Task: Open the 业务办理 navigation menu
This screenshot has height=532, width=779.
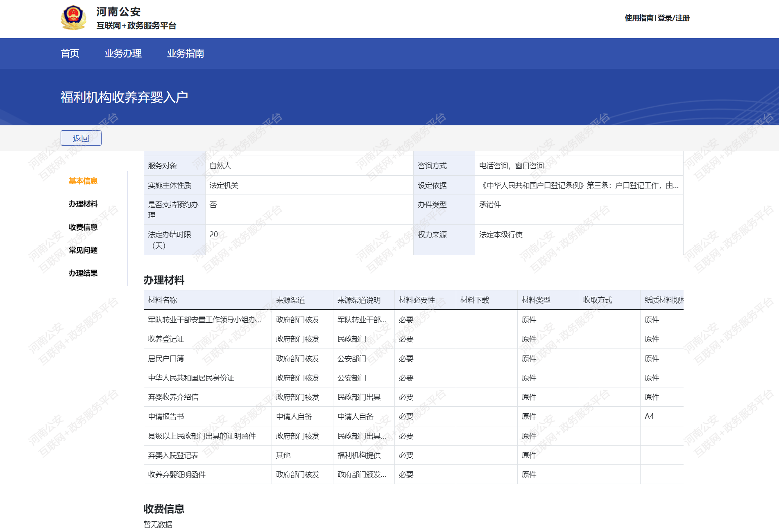Action: point(123,53)
